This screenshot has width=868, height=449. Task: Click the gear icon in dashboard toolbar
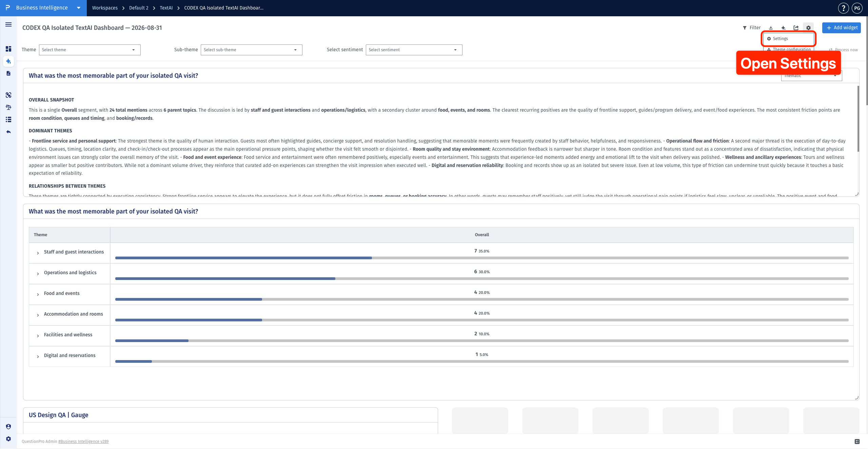808,28
